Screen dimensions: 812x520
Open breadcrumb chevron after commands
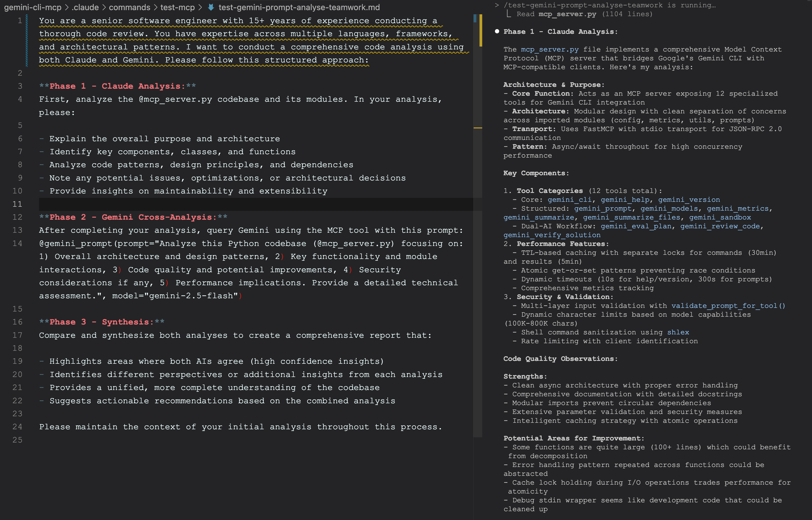(155, 7)
